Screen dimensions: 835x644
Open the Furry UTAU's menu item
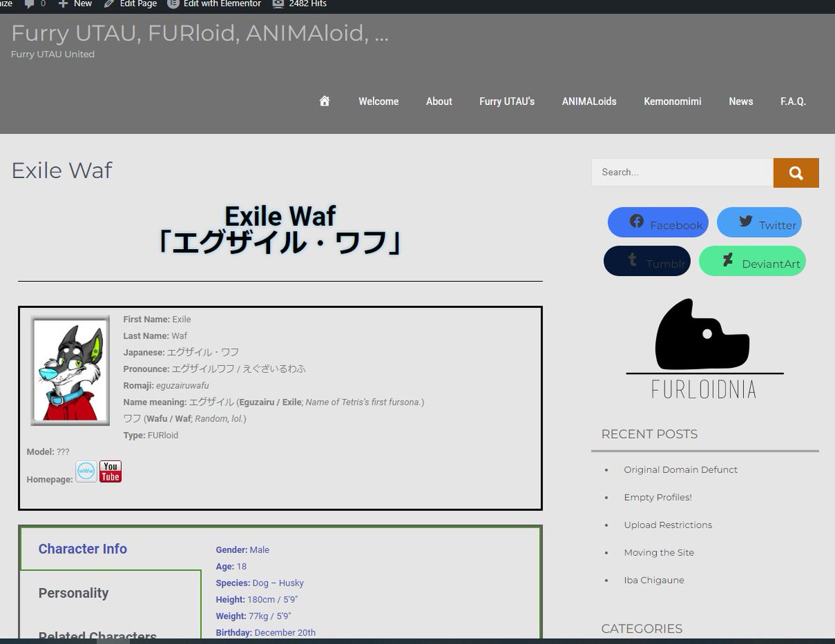[507, 102]
